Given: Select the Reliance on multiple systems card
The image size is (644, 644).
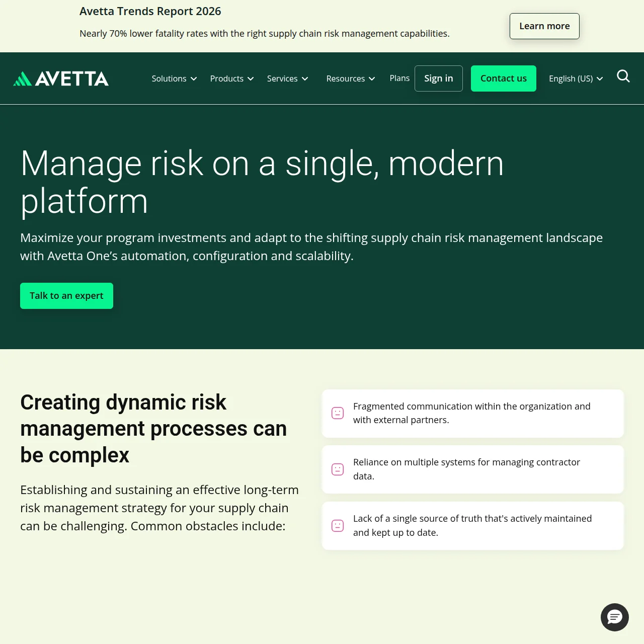Looking at the screenshot, I should pos(473,469).
